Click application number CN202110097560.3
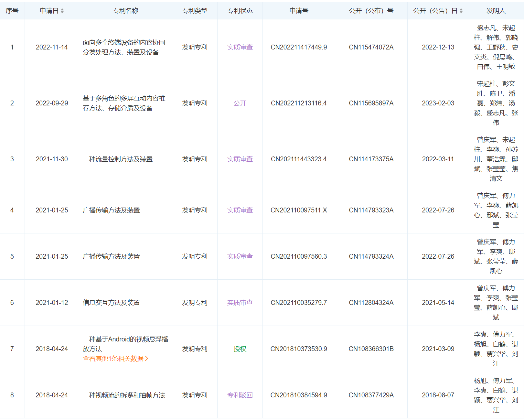Screen dimensions: 524x420 pyautogui.click(x=299, y=256)
